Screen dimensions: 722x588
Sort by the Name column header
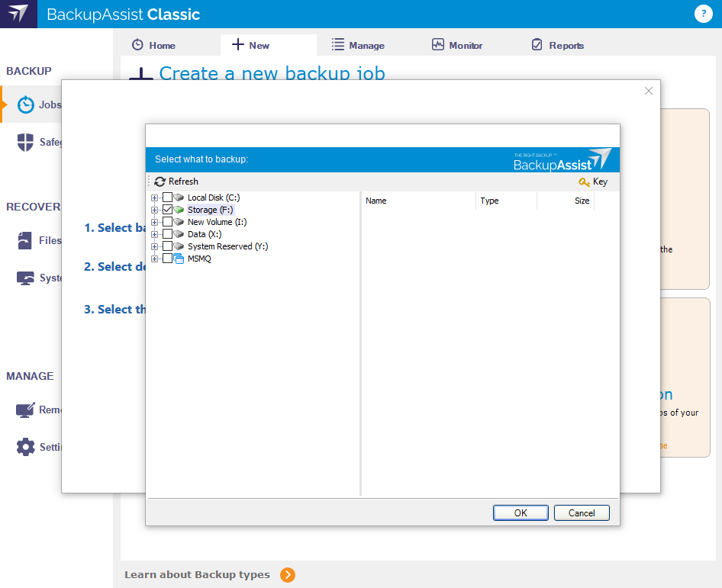coord(418,201)
